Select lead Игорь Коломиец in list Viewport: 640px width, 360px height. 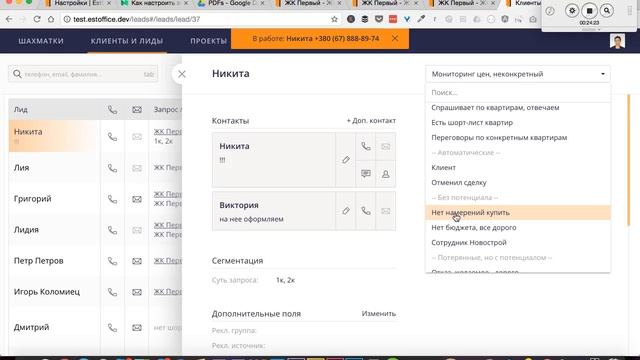(47, 292)
